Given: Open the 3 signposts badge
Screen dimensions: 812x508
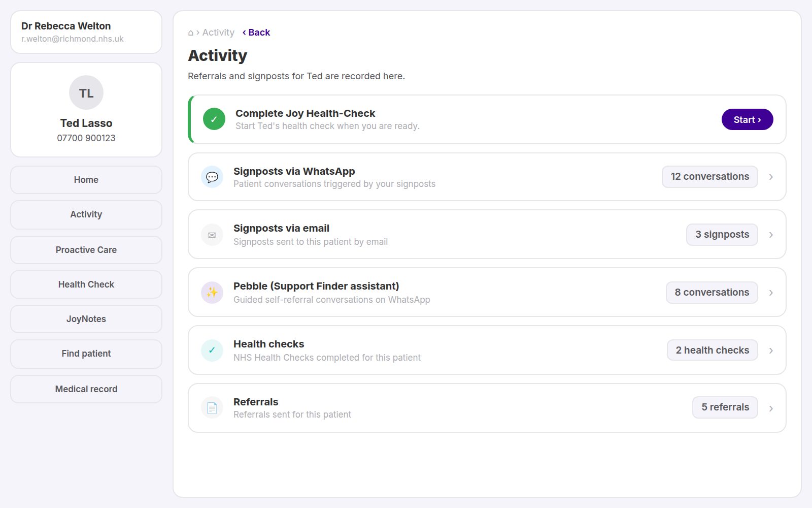Looking at the screenshot, I should (722, 235).
